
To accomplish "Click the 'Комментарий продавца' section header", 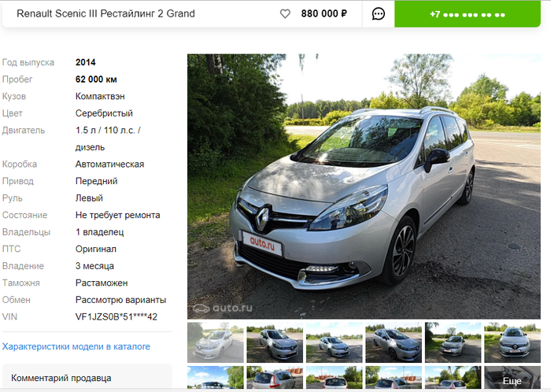I will click(61, 378).
